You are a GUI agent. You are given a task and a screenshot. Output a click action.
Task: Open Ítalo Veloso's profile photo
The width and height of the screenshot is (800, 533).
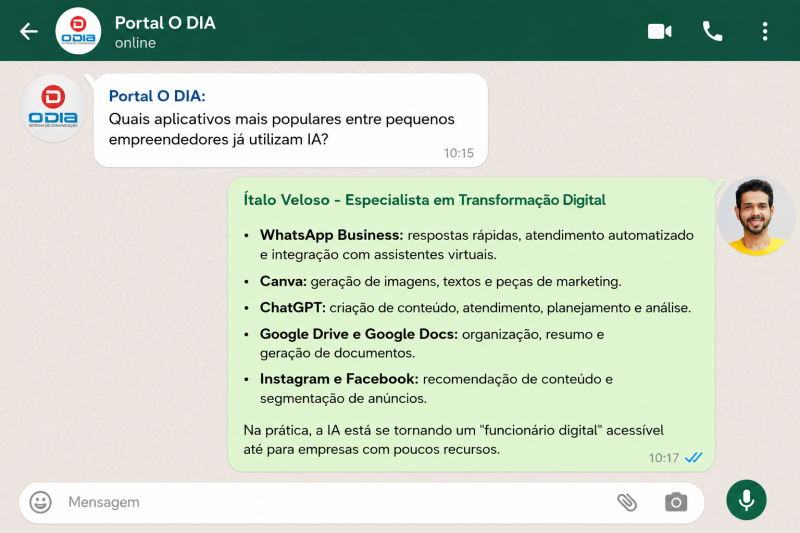click(x=756, y=216)
